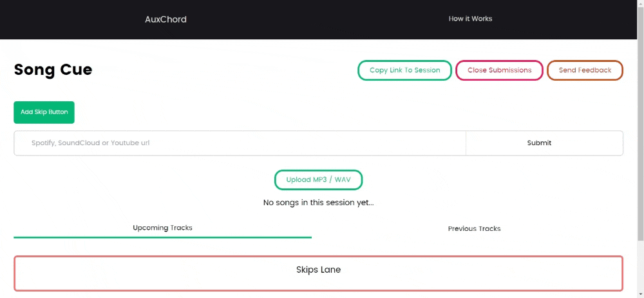Copy the link to this session

pyautogui.click(x=404, y=70)
